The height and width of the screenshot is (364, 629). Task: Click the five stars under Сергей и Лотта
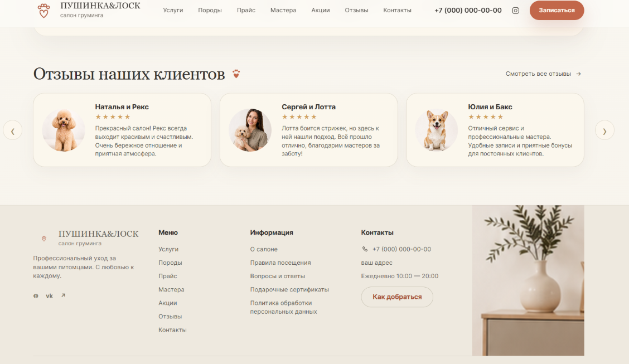click(299, 117)
